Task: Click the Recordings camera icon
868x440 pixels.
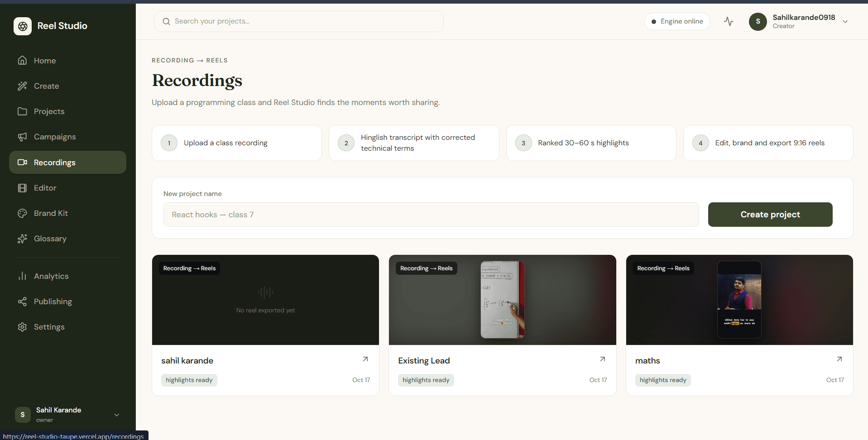Action: coord(22,163)
